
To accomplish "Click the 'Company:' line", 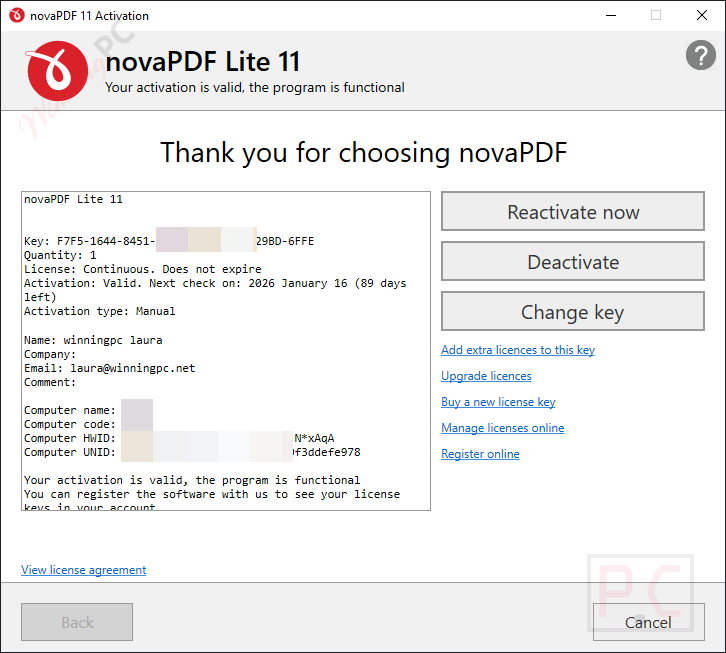I will click(x=50, y=354).
